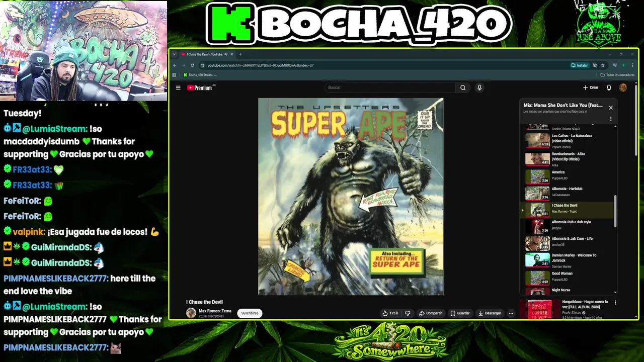Open options menu for Nonpalidece suggested video
This screenshot has width=644, height=362.
pyautogui.click(x=615, y=303)
